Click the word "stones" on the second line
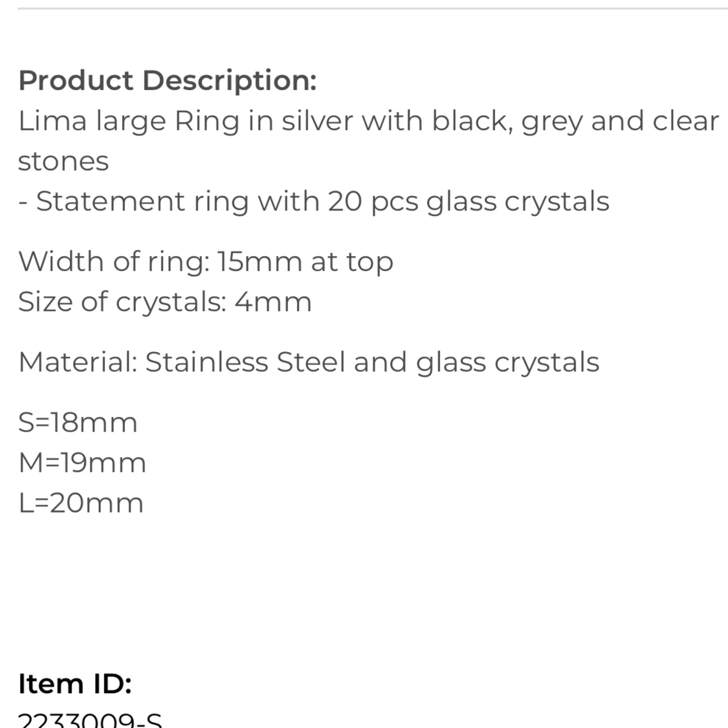The width and height of the screenshot is (728, 728). pyautogui.click(x=63, y=161)
